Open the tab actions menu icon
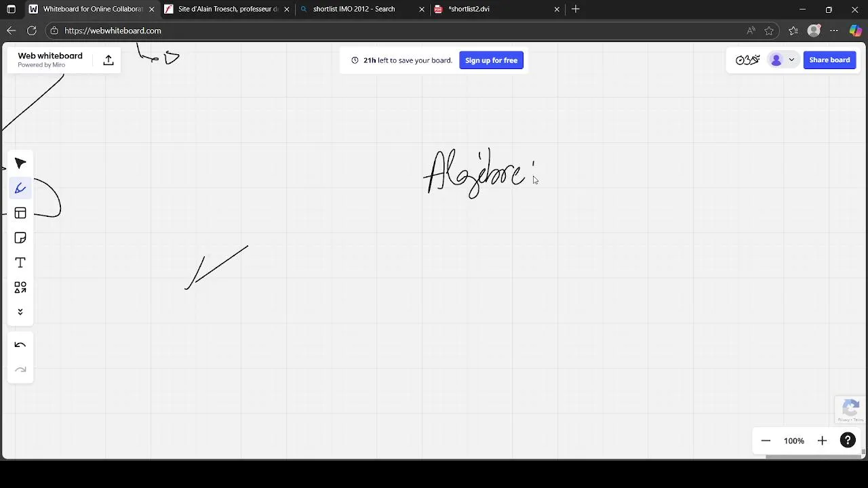868x488 pixels. click(x=12, y=9)
